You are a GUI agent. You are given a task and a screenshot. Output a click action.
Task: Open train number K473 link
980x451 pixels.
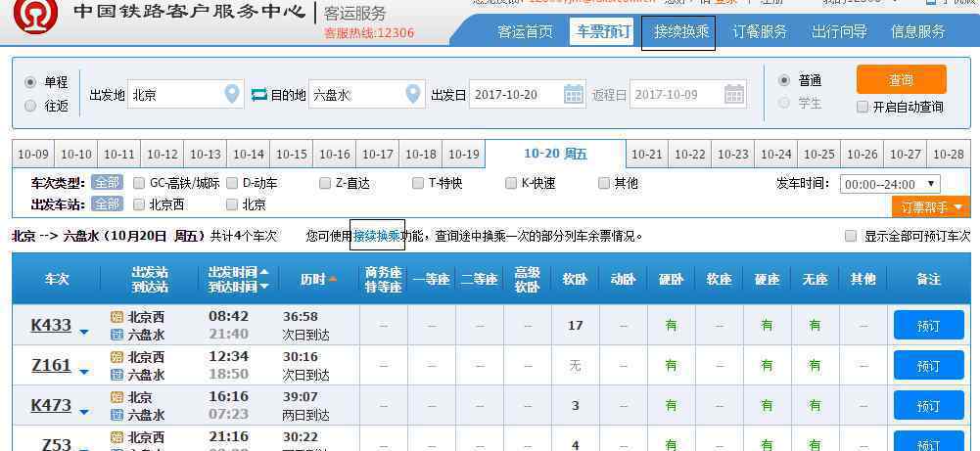(x=51, y=405)
